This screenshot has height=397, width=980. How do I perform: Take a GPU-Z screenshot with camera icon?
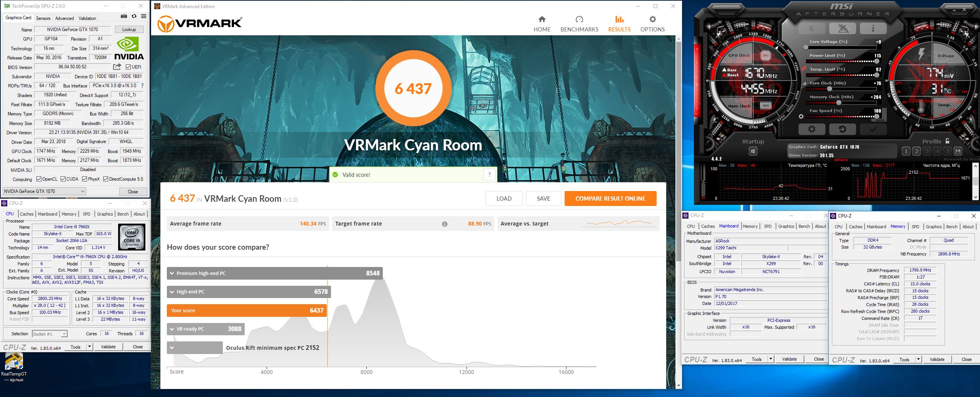pos(124,16)
